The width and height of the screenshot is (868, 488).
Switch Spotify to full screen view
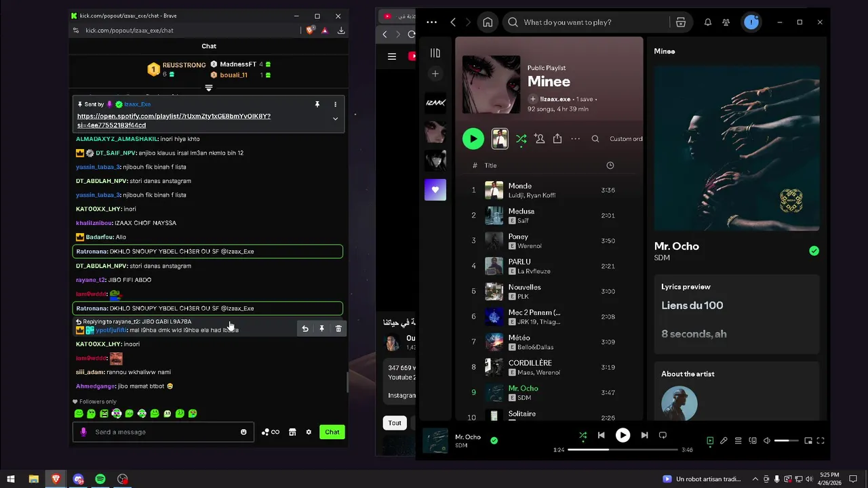click(821, 441)
